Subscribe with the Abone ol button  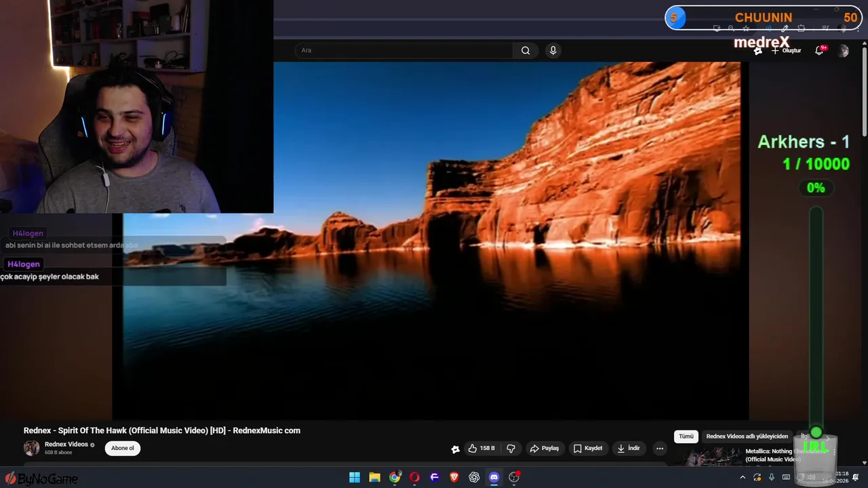(123, 448)
